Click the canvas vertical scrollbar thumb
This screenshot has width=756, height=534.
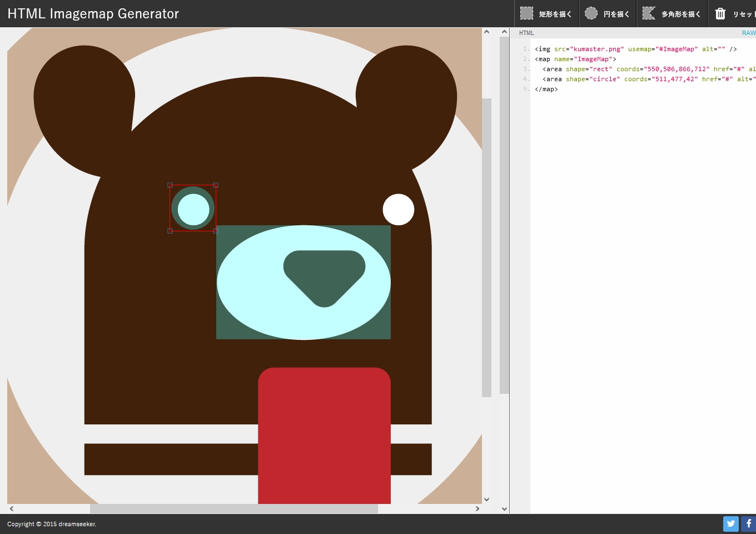tap(487, 248)
